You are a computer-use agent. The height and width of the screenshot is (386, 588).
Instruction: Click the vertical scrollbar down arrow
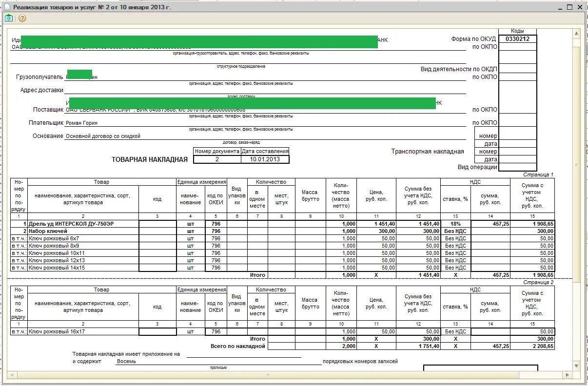(577, 366)
